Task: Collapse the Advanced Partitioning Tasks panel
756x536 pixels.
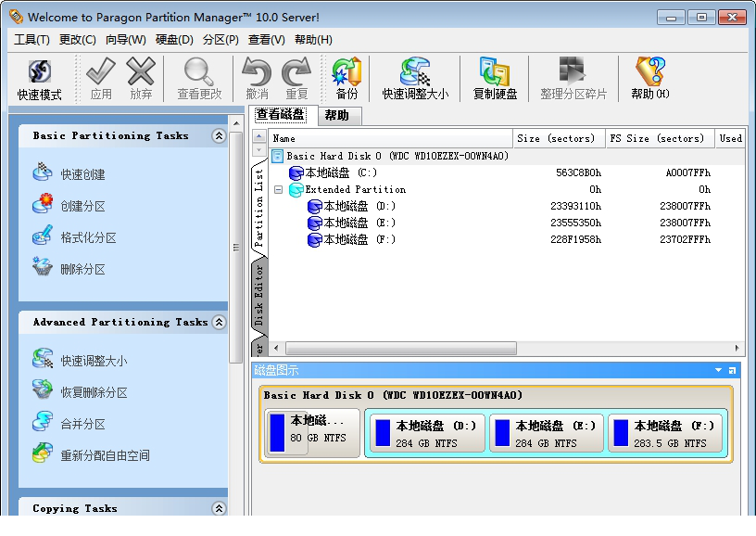Action: click(219, 323)
